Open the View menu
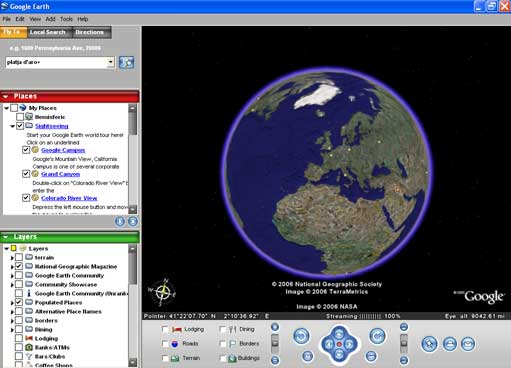Image resolution: width=511 pixels, height=368 pixels. point(35,19)
